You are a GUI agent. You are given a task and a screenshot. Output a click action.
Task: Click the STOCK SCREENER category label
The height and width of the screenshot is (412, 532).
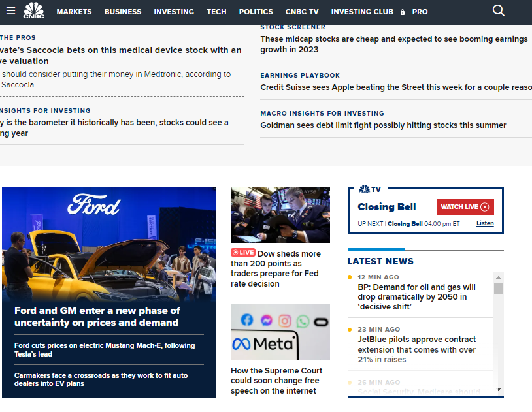(293, 27)
